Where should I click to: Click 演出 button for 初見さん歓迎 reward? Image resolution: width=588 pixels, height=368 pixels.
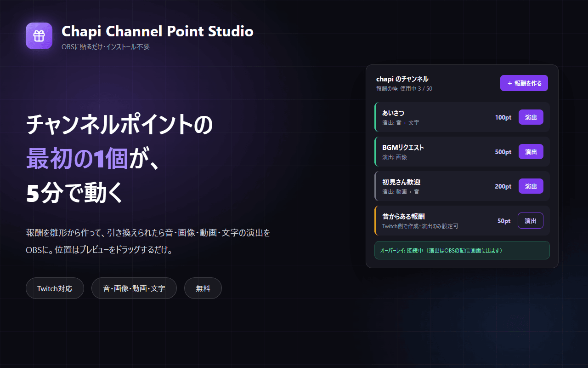click(531, 186)
